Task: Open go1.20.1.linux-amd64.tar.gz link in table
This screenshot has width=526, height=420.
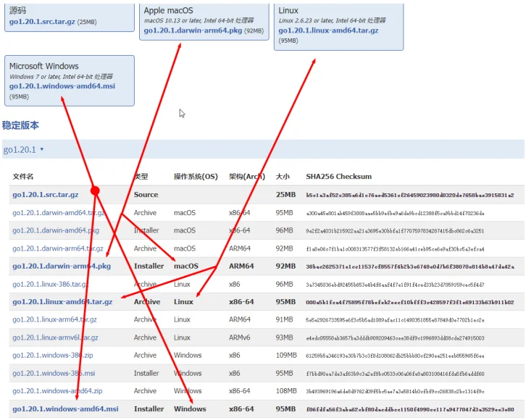Action: click(x=62, y=302)
